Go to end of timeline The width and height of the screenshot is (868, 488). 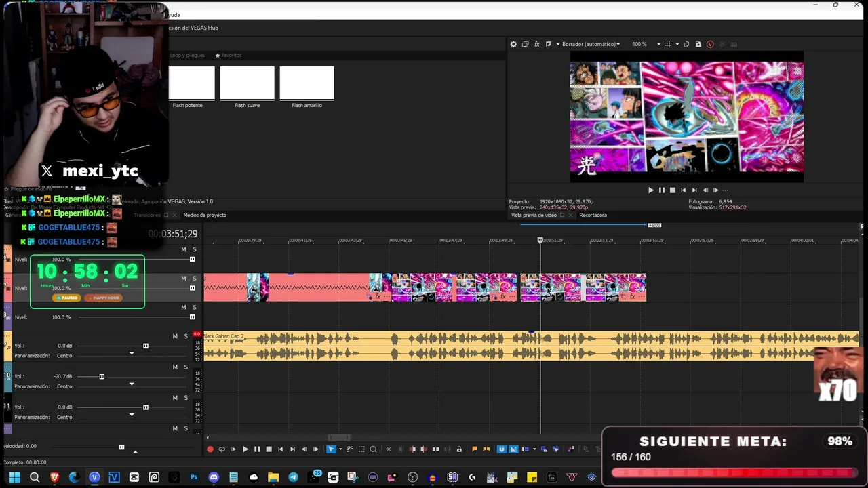click(x=292, y=449)
